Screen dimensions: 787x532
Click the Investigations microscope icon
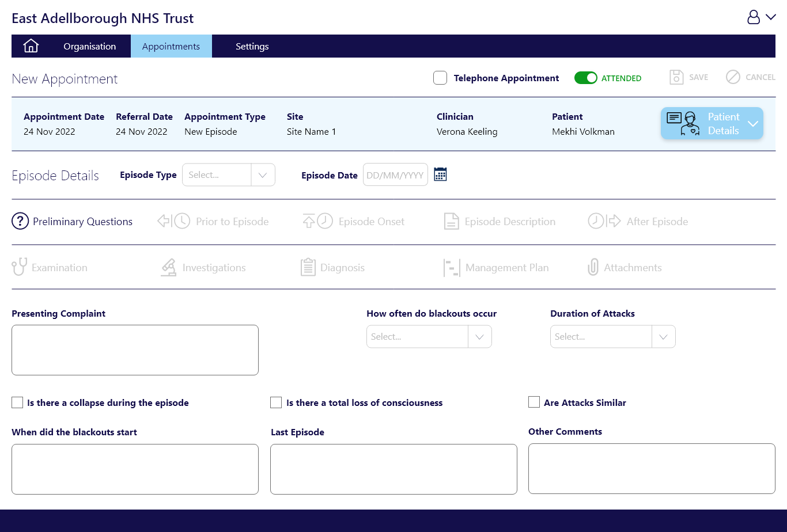point(168,267)
